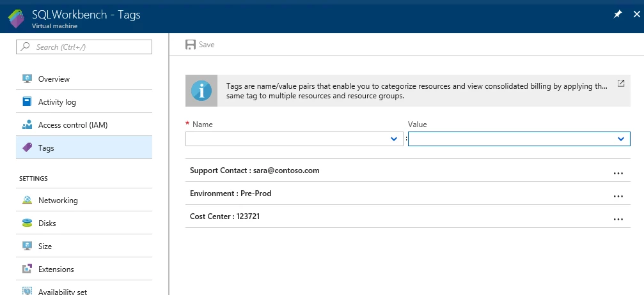Open the ellipsis menu for Environment tag
Viewport: 644px width, 295px height.
click(618, 197)
